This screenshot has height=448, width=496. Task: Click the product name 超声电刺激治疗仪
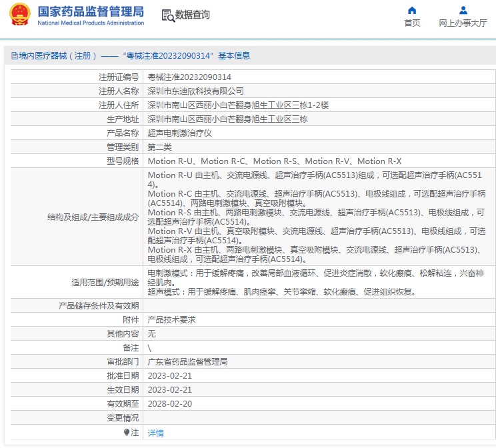179,133
